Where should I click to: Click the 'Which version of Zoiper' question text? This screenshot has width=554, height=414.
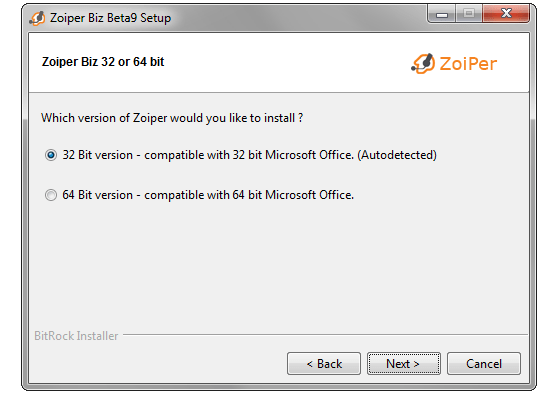point(172,118)
